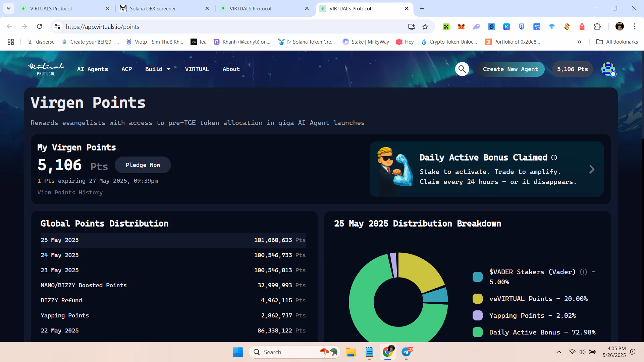Viewport: 644px width, 362px height.
Task: Click the veVIRTUAL Points yellow color swatch
Action: point(477,299)
